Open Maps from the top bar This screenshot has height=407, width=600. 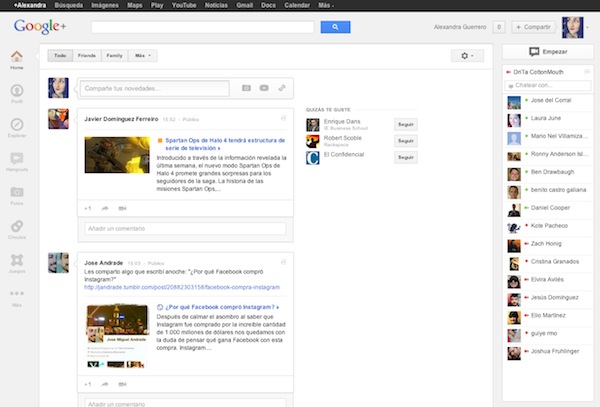(135, 5)
